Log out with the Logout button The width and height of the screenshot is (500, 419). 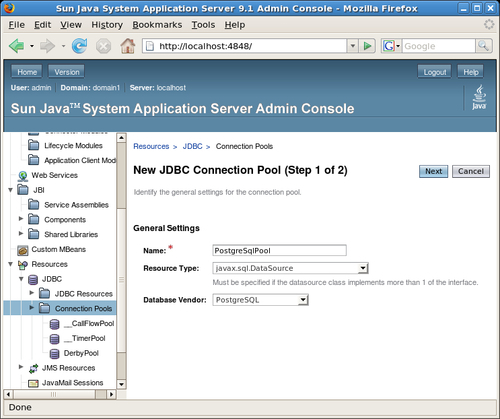point(435,72)
